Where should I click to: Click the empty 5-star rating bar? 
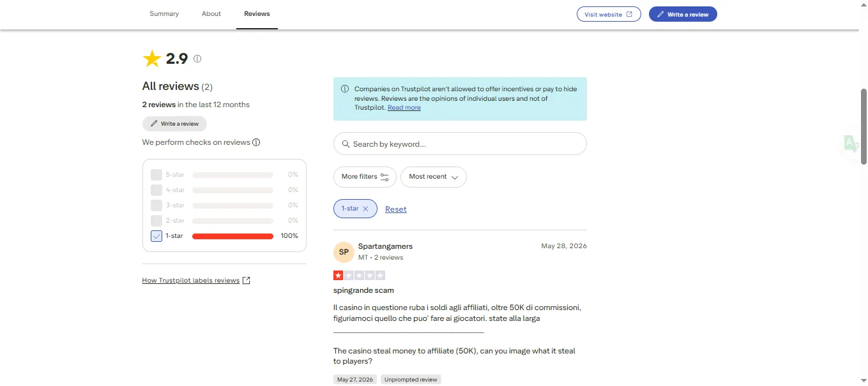(x=232, y=175)
